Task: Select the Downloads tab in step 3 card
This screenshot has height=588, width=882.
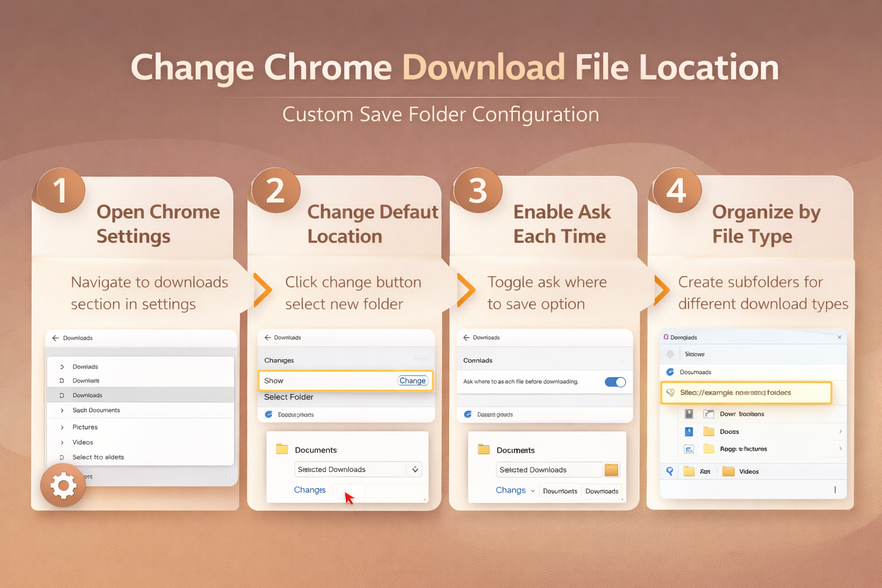Action: 602,492
